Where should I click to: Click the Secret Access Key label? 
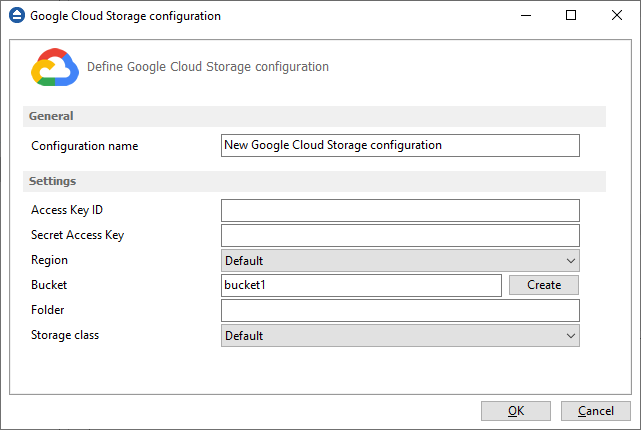pyautogui.click(x=78, y=235)
